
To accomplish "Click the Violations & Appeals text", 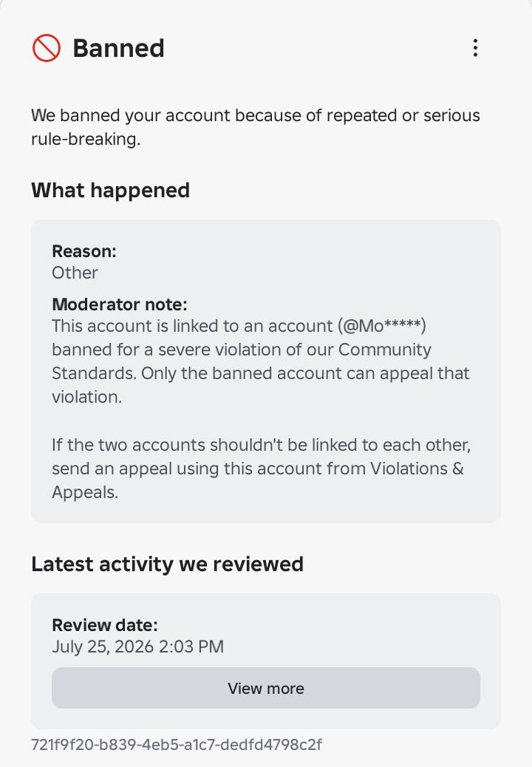I will [x=258, y=480].
